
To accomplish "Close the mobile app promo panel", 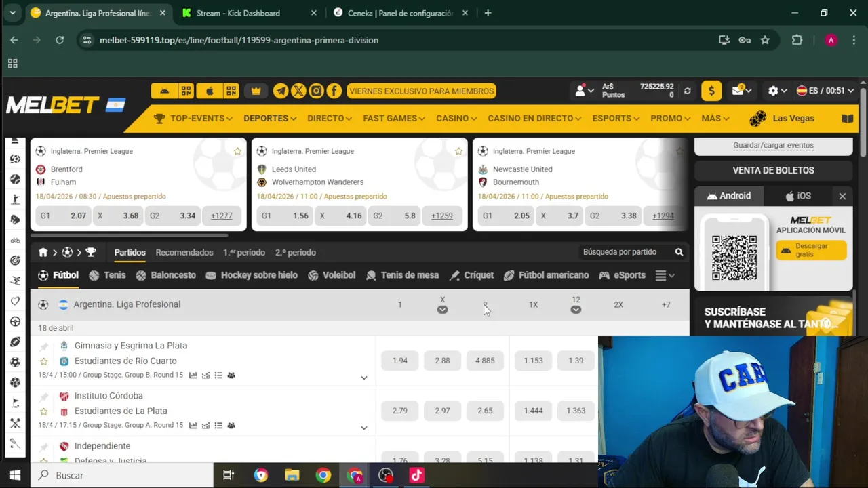I will coord(842,196).
